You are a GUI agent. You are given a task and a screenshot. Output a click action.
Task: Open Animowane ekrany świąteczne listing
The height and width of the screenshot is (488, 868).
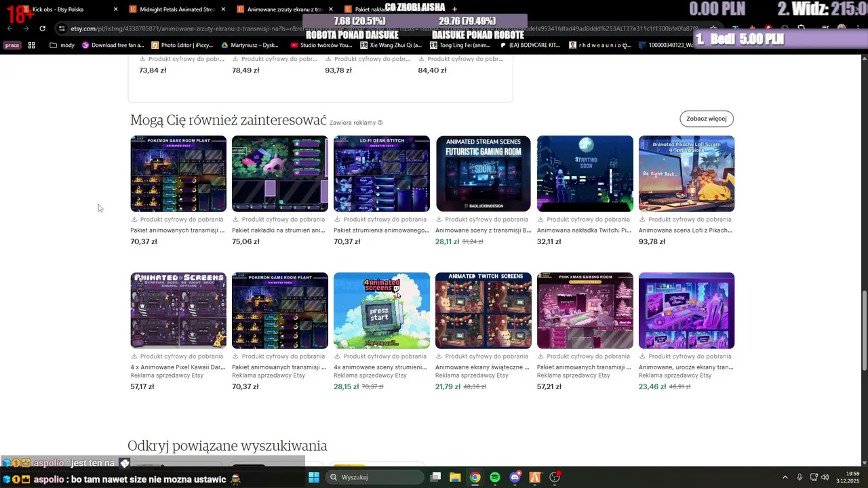(x=482, y=367)
